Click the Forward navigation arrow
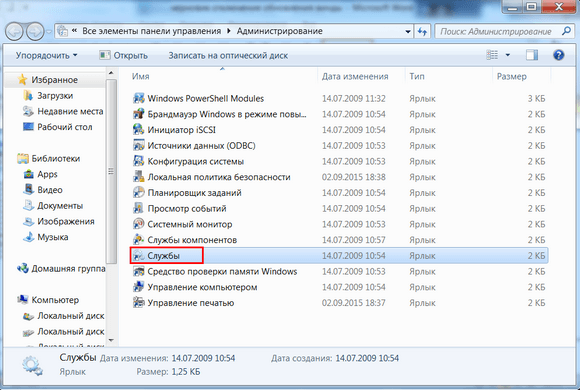580x390 pixels. [x=36, y=31]
